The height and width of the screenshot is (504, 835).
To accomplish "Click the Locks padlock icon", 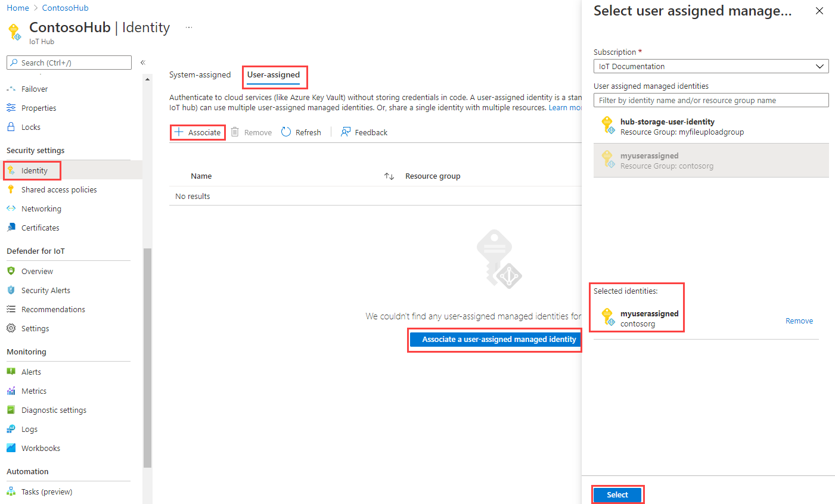I will [x=11, y=127].
